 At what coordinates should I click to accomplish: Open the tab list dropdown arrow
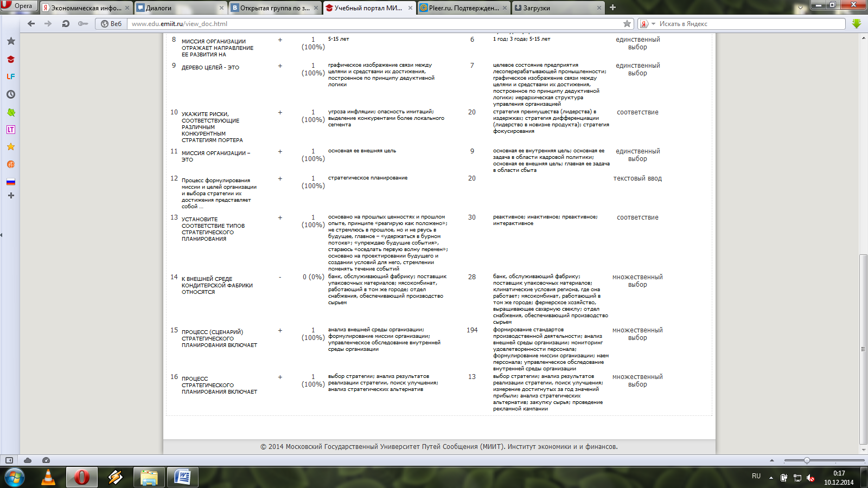pyautogui.click(x=801, y=8)
